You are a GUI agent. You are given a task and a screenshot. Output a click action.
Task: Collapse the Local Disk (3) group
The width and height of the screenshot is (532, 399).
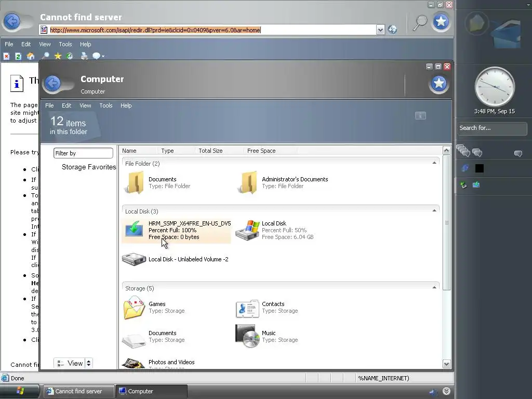[x=434, y=211]
